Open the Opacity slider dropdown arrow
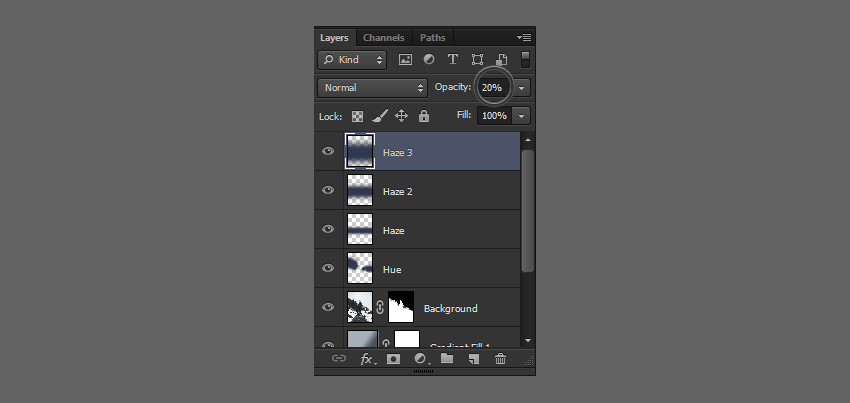The height and width of the screenshot is (403, 850). pyautogui.click(x=521, y=88)
